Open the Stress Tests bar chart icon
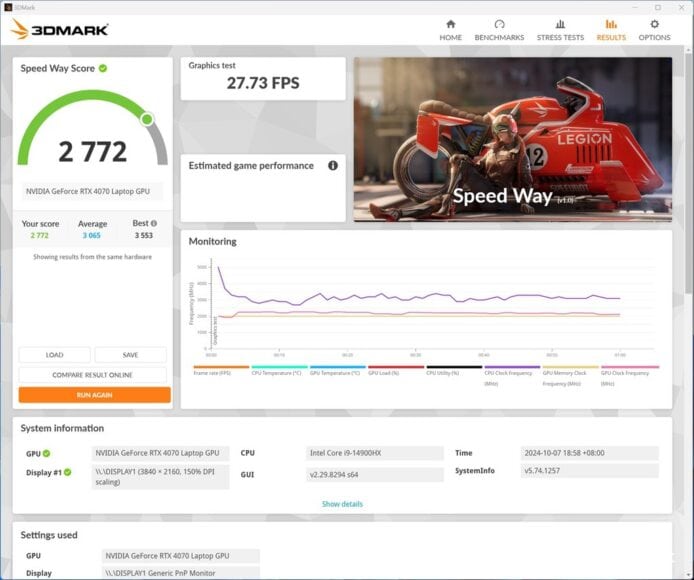The image size is (694, 580). (560, 24)
